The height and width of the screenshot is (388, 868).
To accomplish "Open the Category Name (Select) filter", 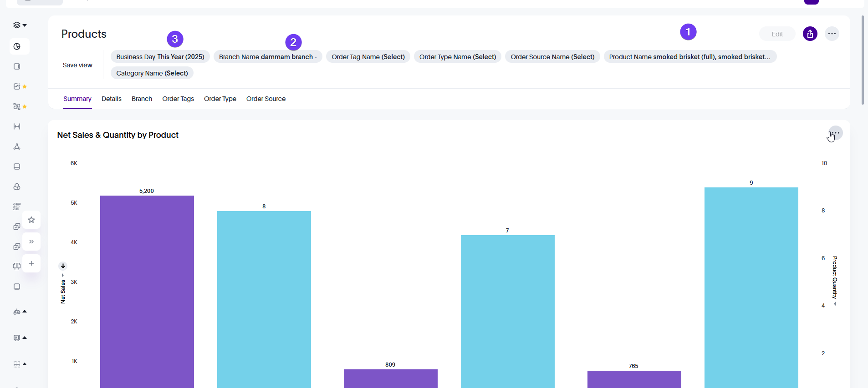I will [152, 73].
